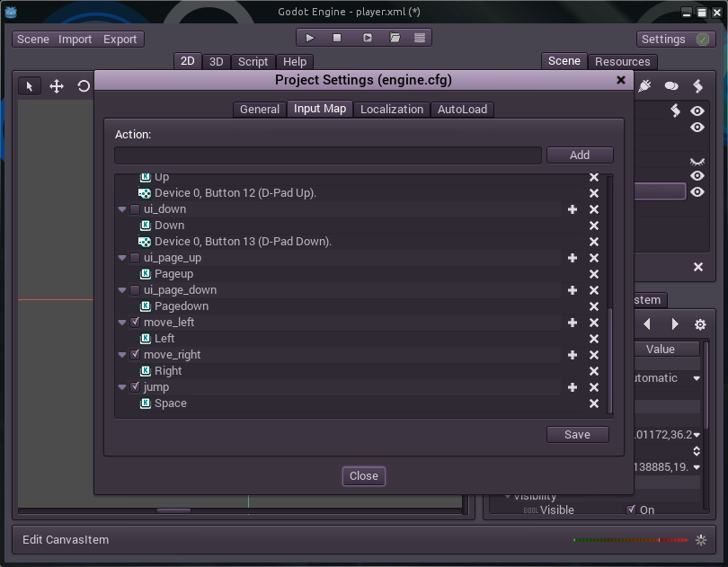The width and height of the screenshot is (728, 567).
Task: Go to previous object in inspector history
Action: point(647,323)
